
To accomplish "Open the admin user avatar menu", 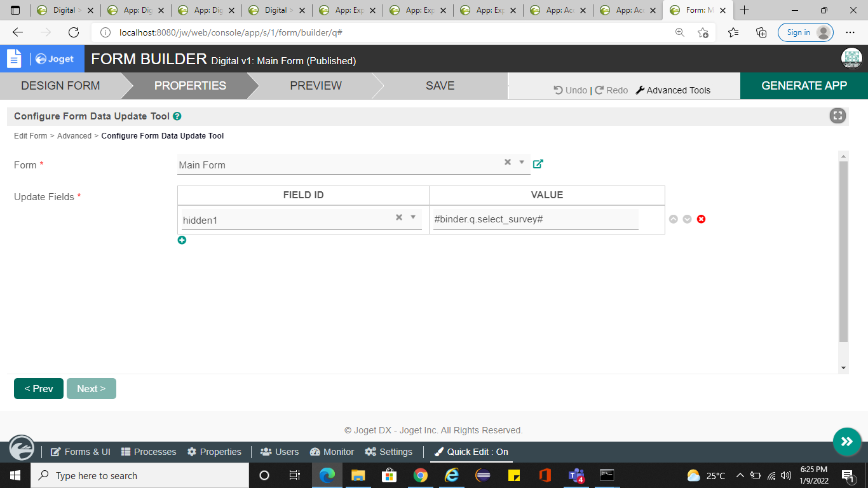I will [851, 58].
